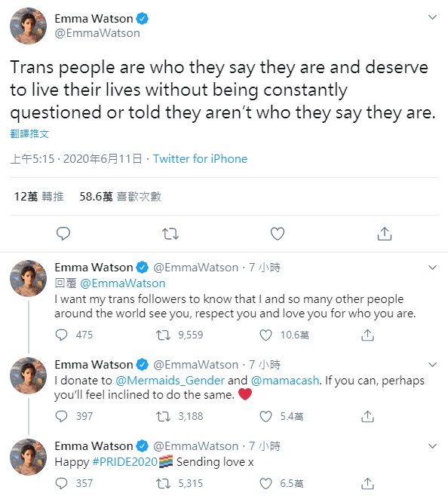Share the main tweet via share icon
Viewport: 448px width, 502px height.
(384, 234)
